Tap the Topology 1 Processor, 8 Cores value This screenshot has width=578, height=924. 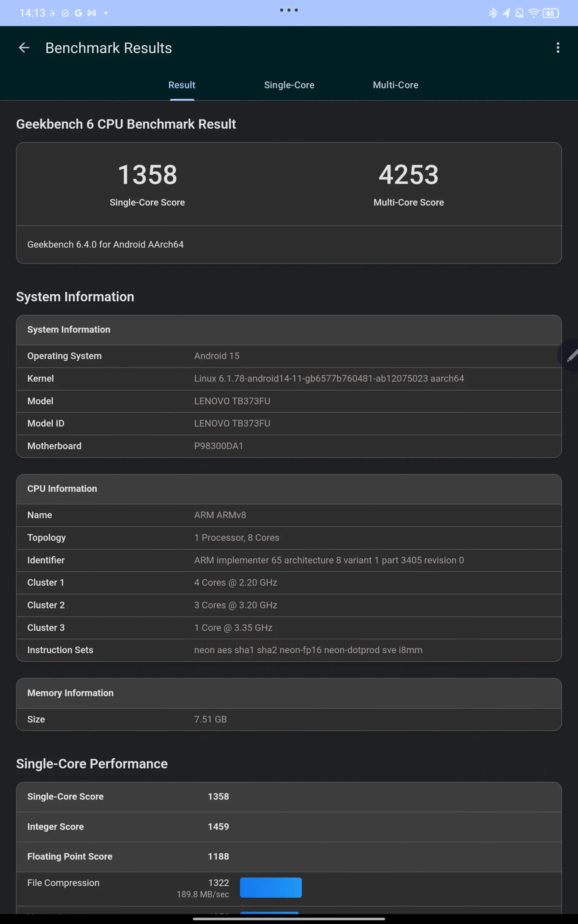(237, 537)
